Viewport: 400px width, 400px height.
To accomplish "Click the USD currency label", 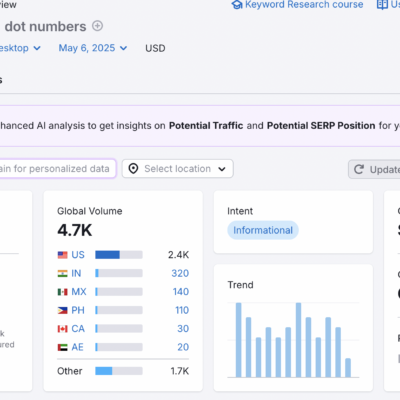I will click(x=155, y=48).
